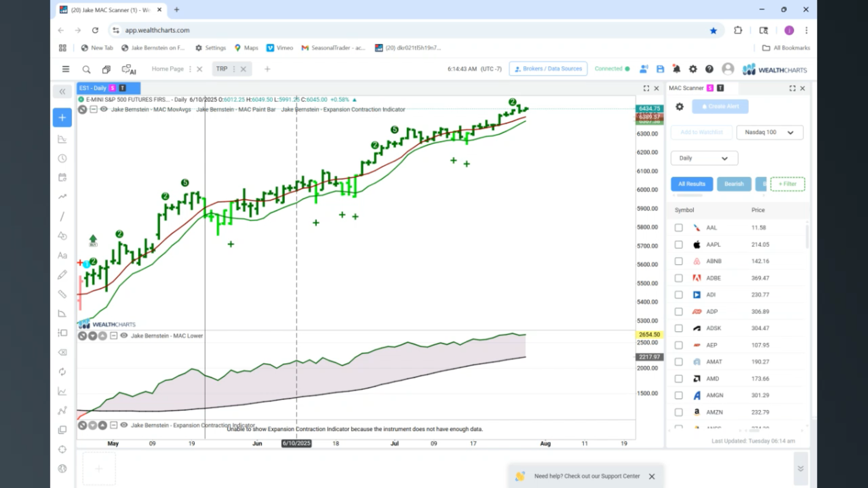Add a new workspace tab

[x=267, y=69]
